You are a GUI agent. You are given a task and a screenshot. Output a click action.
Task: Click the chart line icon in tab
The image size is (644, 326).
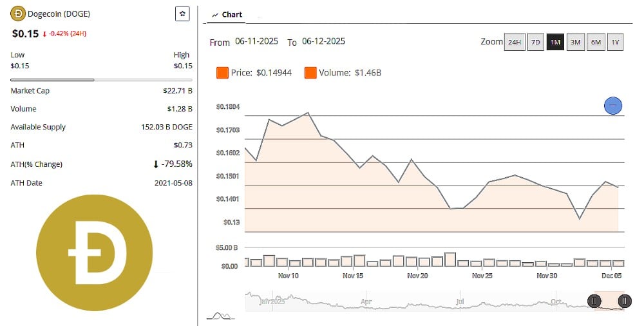215,14
